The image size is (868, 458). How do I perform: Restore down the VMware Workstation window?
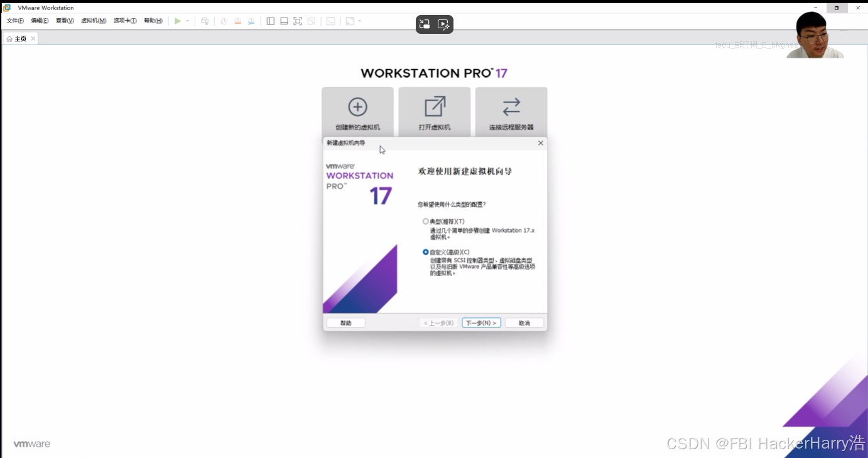(x=837, y=8)
